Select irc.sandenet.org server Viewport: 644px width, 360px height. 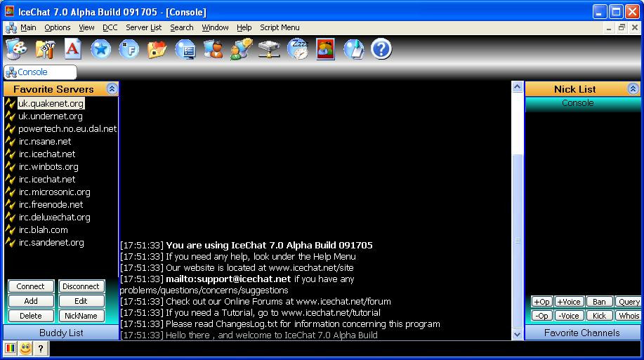coord(51,243)
